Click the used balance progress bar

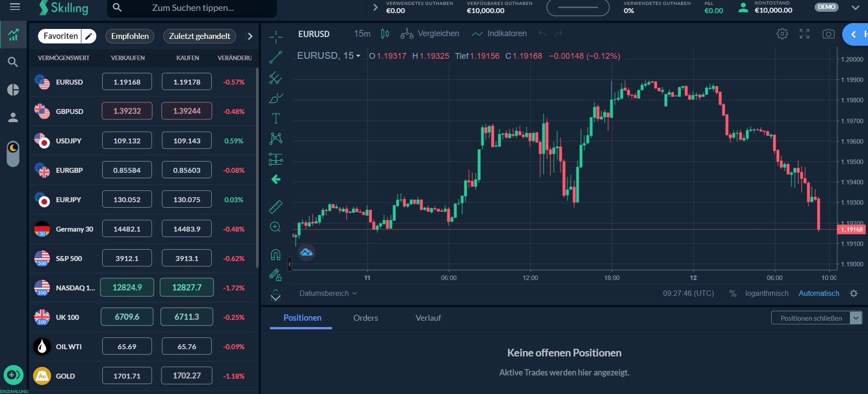click(578, 8)
